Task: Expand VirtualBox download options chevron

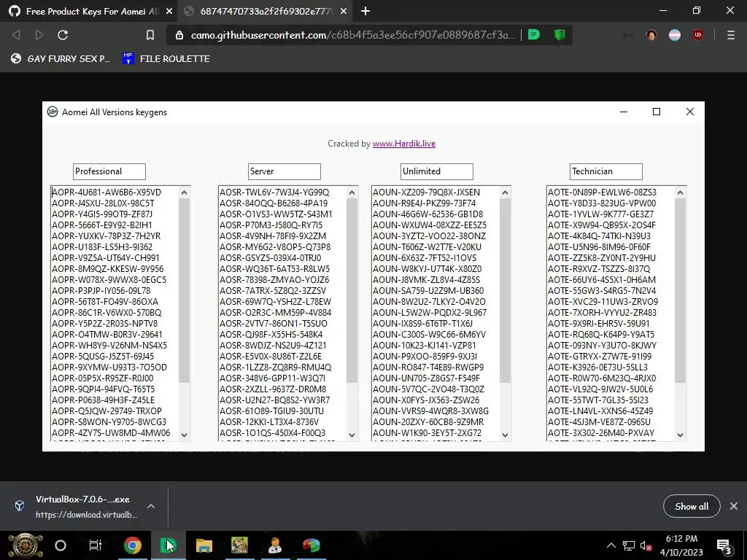Action: (151, 506)
